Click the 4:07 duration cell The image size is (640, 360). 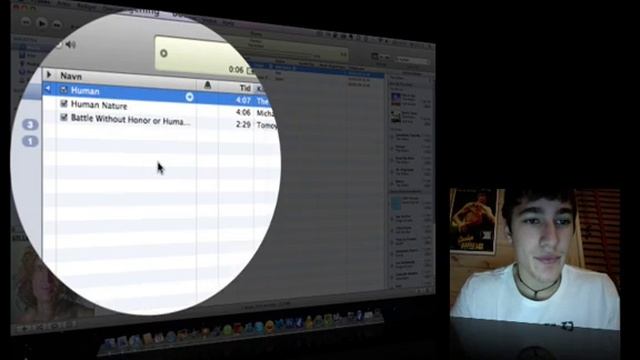coord(243,100)
